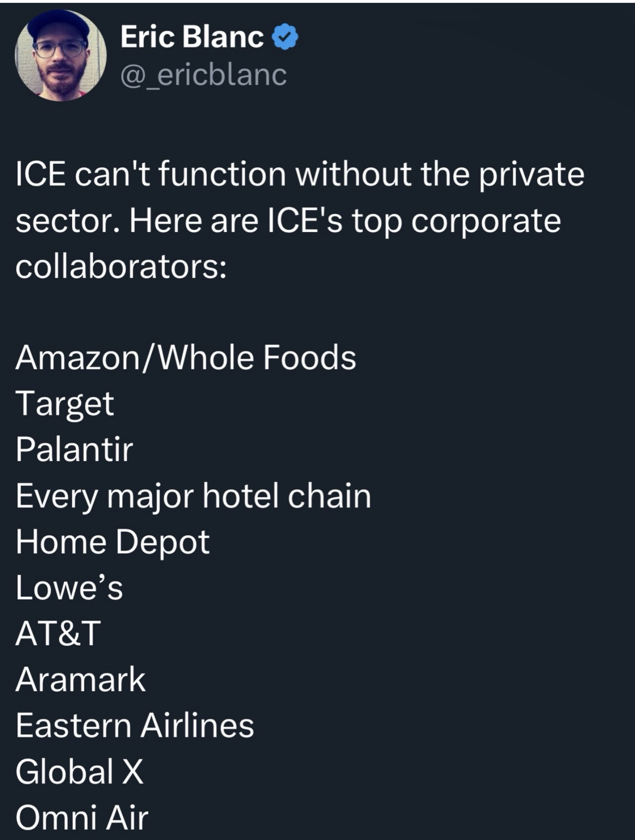Screen dimensions: 635x840
Task: Click the "Every major hotel chain" line
Action: tap(193, 496)
